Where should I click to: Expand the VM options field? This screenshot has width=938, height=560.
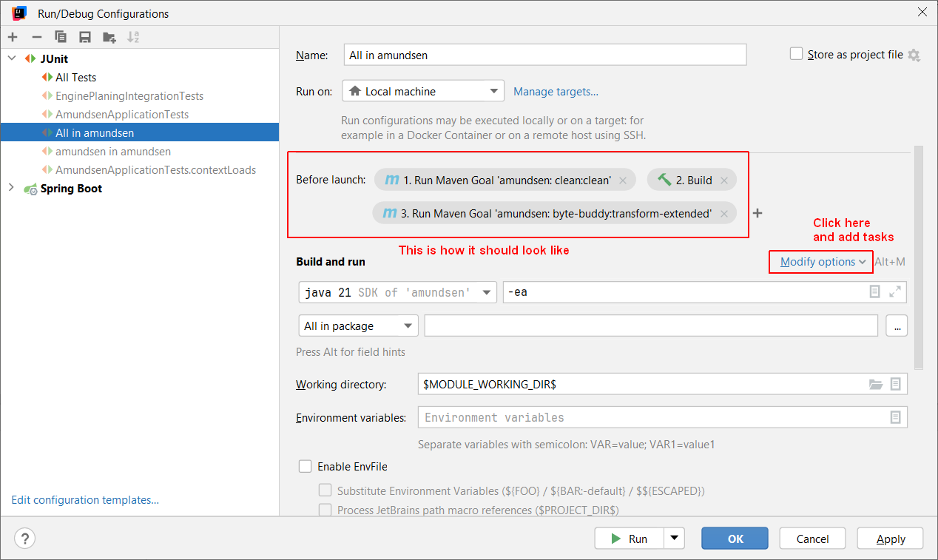point(895,292)
